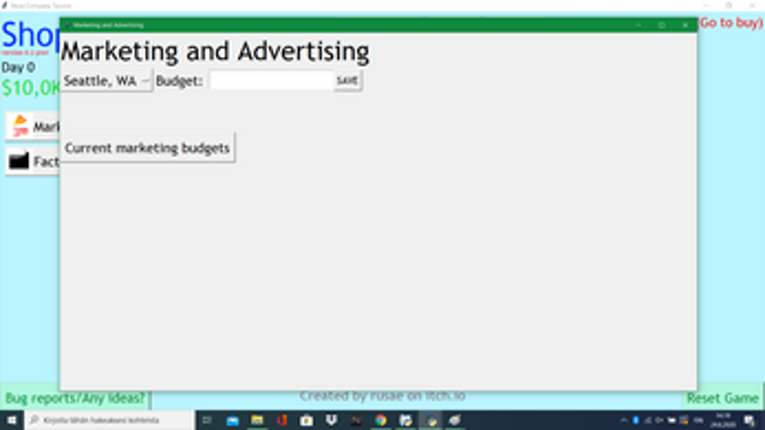
Task: Click the Budget input field
Action: pos(270,81)
